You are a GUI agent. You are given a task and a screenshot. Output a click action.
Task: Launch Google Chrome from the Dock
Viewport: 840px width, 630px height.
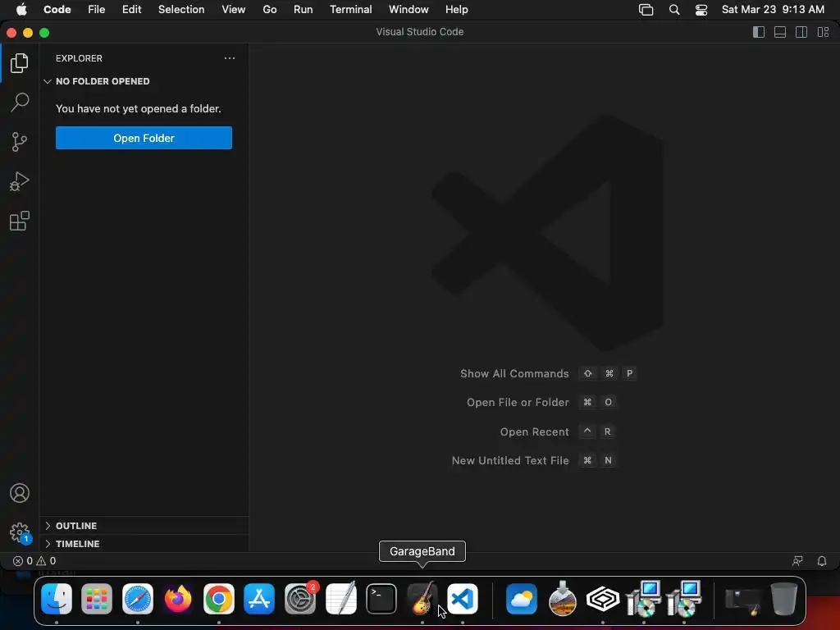(x=218, y=599)
